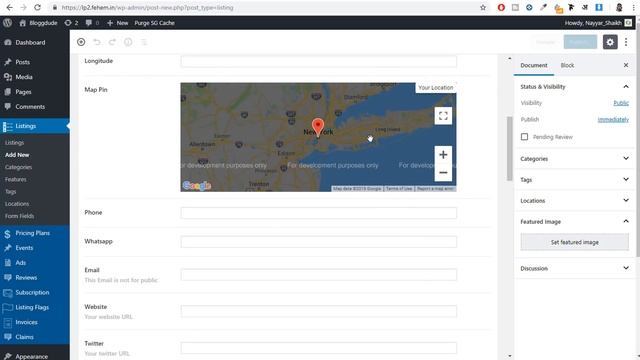
Task: Go to Pages in sidebar
Action: [23, 92]
